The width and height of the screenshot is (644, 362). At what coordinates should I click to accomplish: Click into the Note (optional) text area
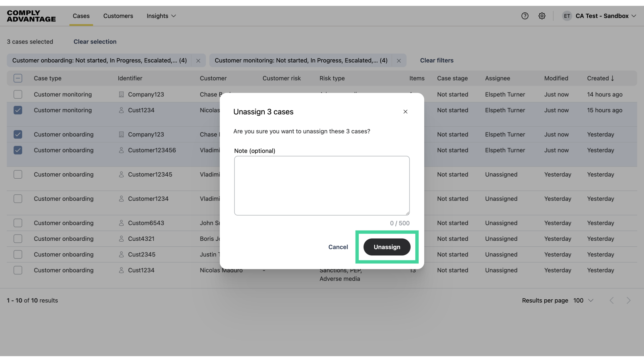pyautogui.click(x=322, y=185)
